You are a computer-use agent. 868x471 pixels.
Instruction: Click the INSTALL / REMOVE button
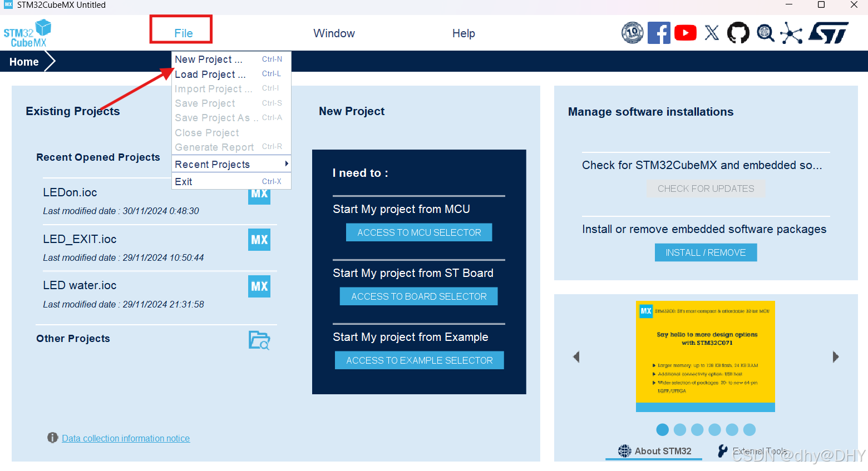(x=706, y=252)
